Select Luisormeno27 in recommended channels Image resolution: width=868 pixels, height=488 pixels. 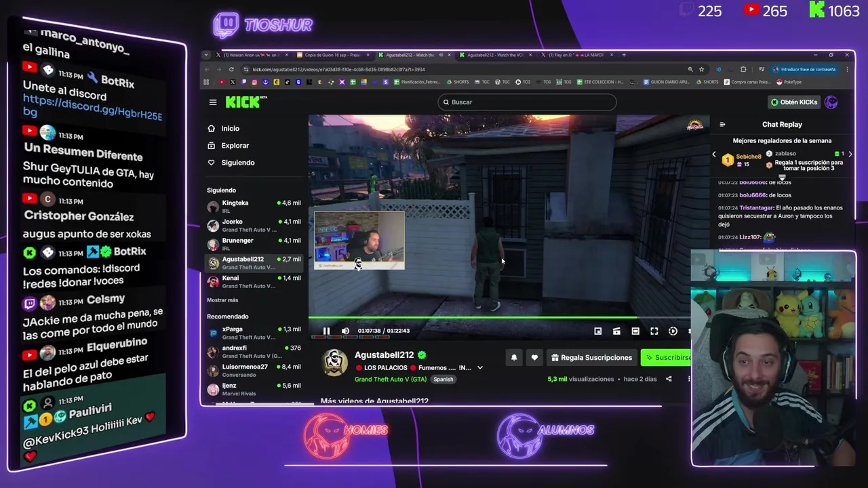254,370
